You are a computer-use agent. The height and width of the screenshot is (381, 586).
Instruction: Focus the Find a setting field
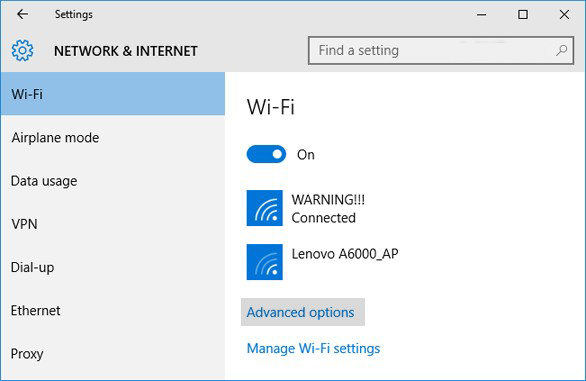click(x=441, y=50)
